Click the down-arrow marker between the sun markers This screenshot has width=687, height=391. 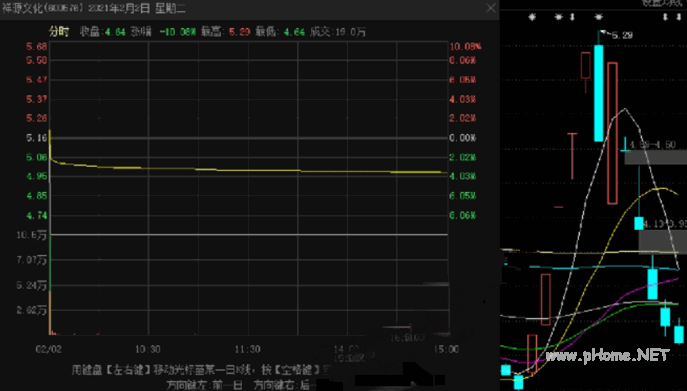(x=572, y=17)
